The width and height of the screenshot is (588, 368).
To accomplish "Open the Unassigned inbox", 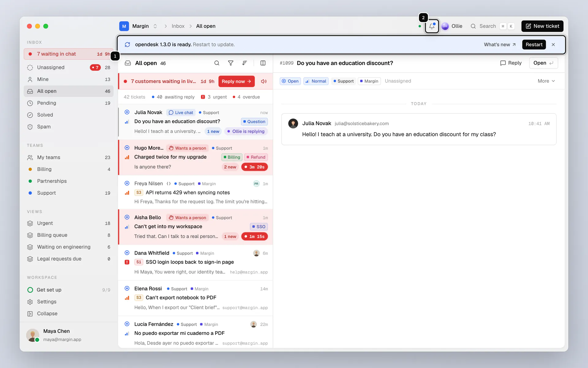I will click(x=69, y=67).
